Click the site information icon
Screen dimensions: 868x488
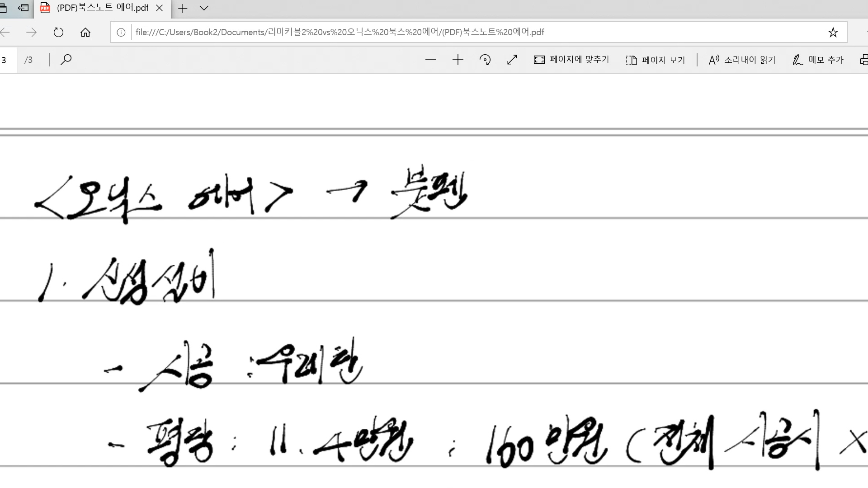tap(121, 33)
